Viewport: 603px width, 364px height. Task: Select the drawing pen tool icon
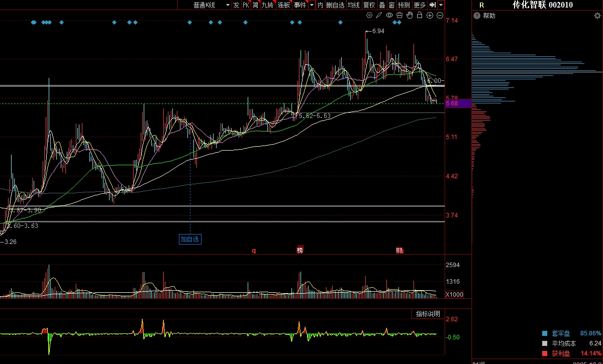[379, 15]
